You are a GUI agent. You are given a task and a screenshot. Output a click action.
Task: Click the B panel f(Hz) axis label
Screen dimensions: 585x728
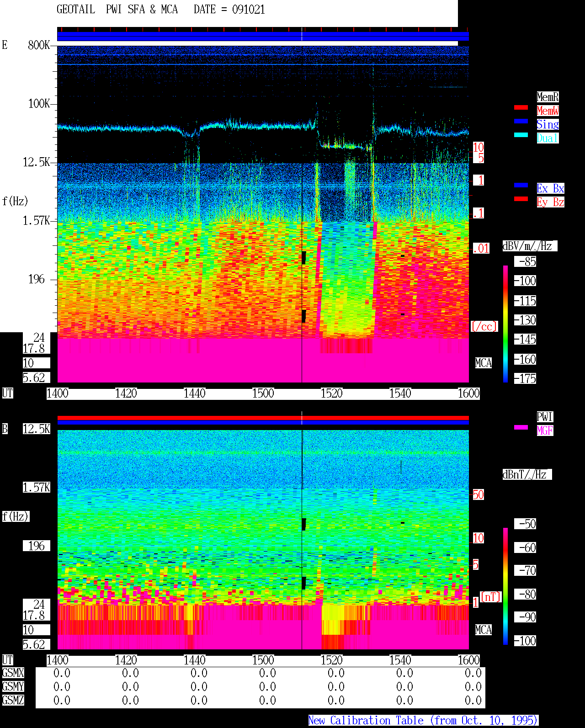coord(16,516)
